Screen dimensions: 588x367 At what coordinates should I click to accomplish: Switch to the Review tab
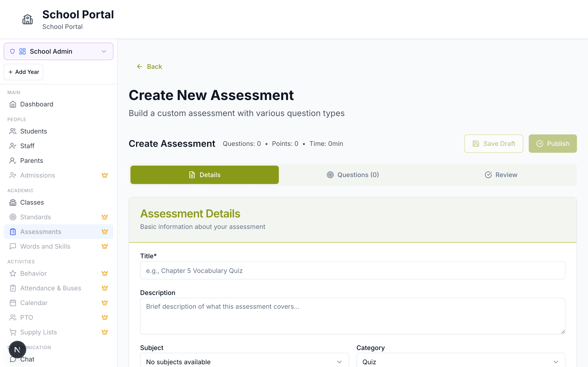click(501, 175)
